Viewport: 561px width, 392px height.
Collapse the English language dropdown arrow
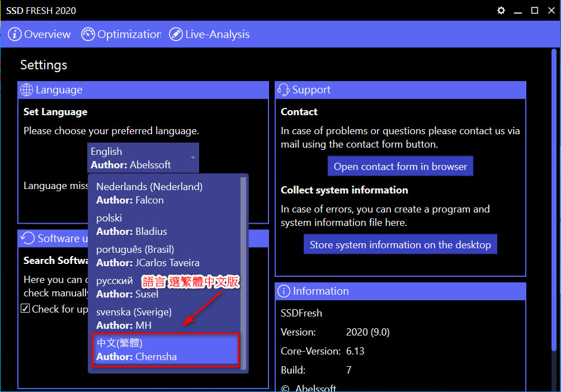click(x=193, y=158)
